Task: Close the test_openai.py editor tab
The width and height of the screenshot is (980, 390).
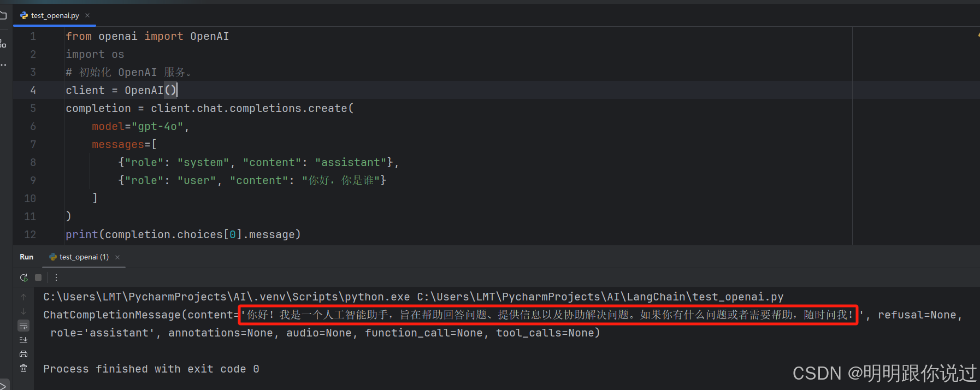Action: point(87,15)
